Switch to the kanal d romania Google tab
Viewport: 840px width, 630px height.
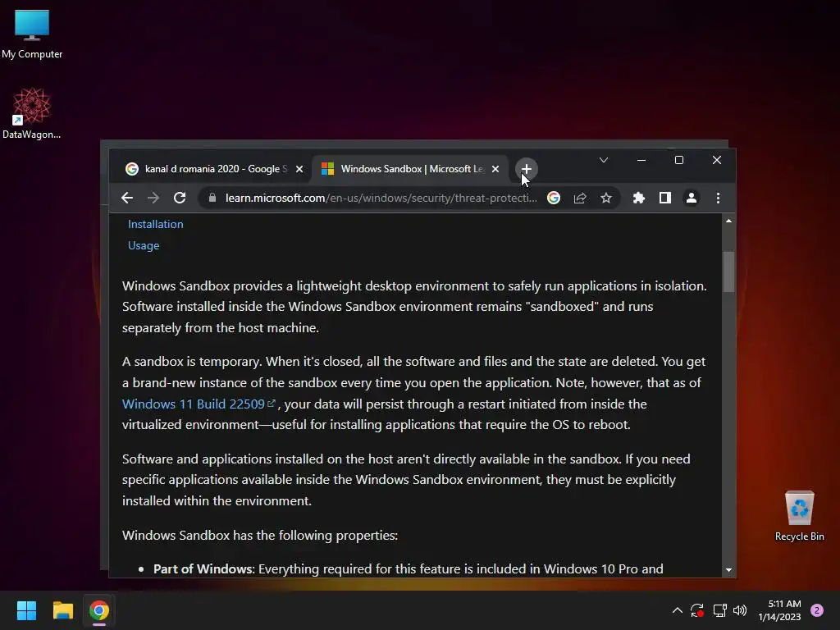click(x=214, y=169)
